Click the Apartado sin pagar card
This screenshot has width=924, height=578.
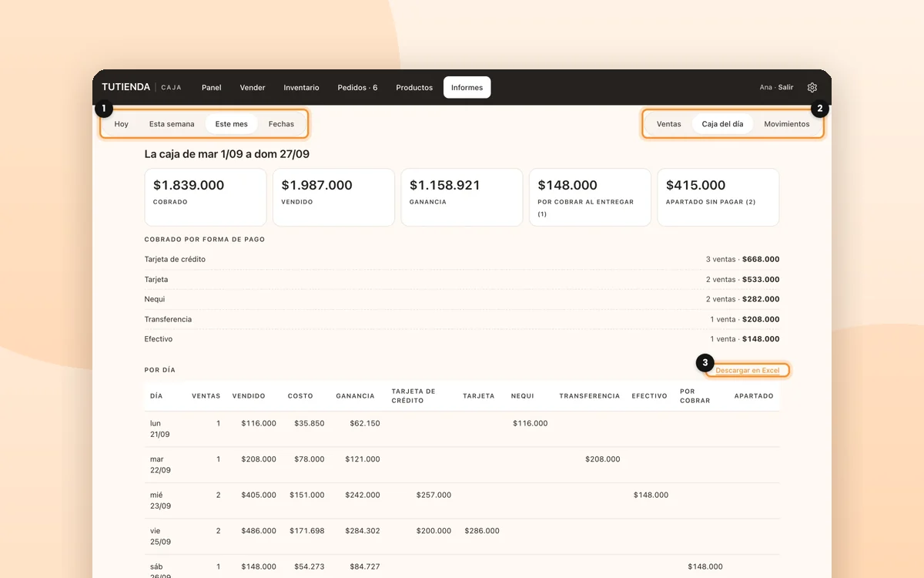pos(718,197)
